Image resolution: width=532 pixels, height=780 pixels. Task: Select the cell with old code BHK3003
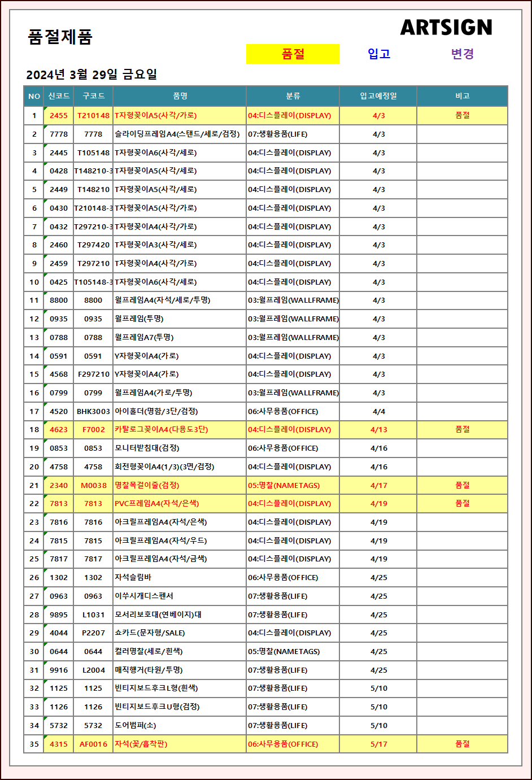[x=93, y=411]
